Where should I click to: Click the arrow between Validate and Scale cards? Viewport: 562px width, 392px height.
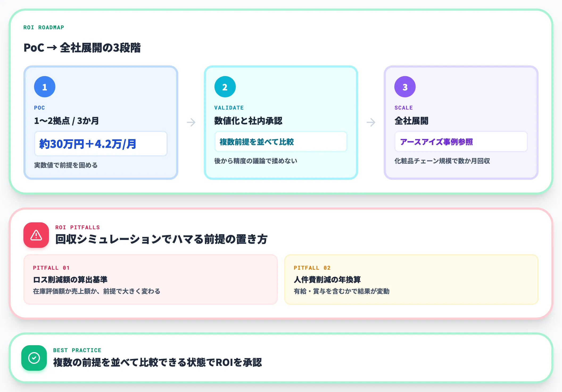[x=371, y=122]
